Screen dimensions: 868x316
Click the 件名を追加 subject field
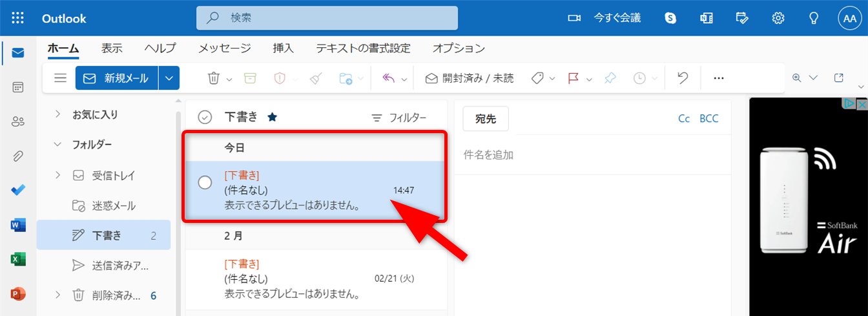tap(591, 155)
